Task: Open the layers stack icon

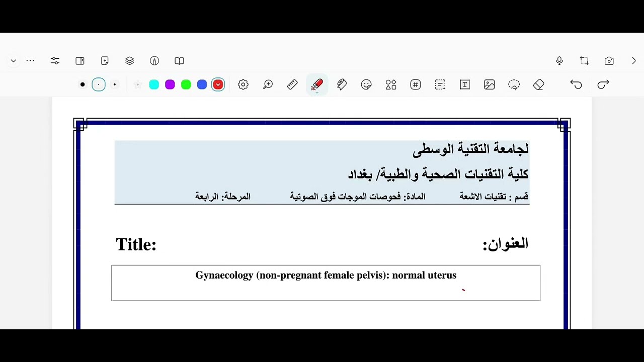Action: click(x=130, y=61)
